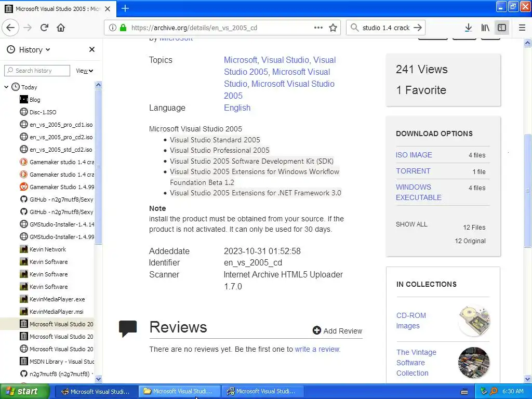Submit search with the arrow button

[418, 28]
